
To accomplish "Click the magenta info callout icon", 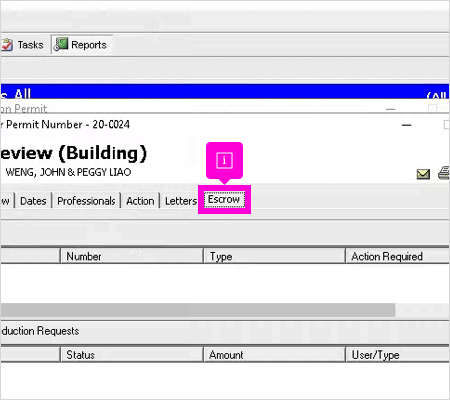I will click(x=224, y=160).
